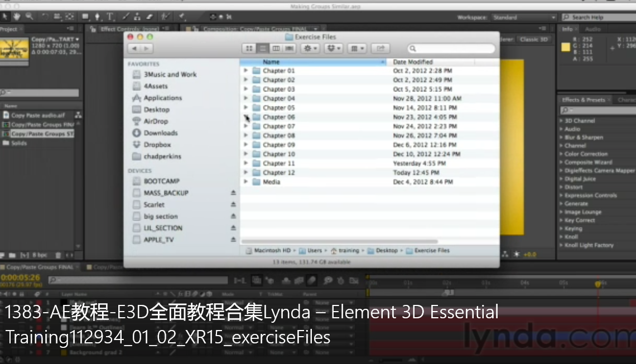Open Downloads in Finder sidebar

coord(161,133)
